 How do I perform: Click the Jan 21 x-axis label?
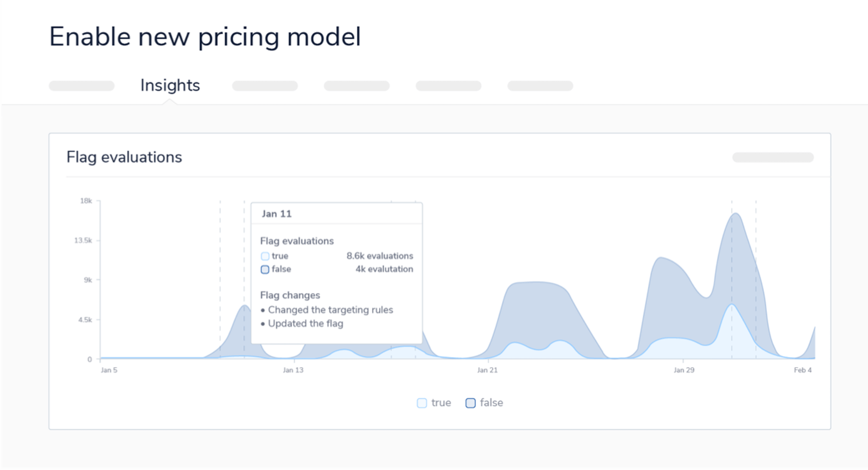(487, 370)
